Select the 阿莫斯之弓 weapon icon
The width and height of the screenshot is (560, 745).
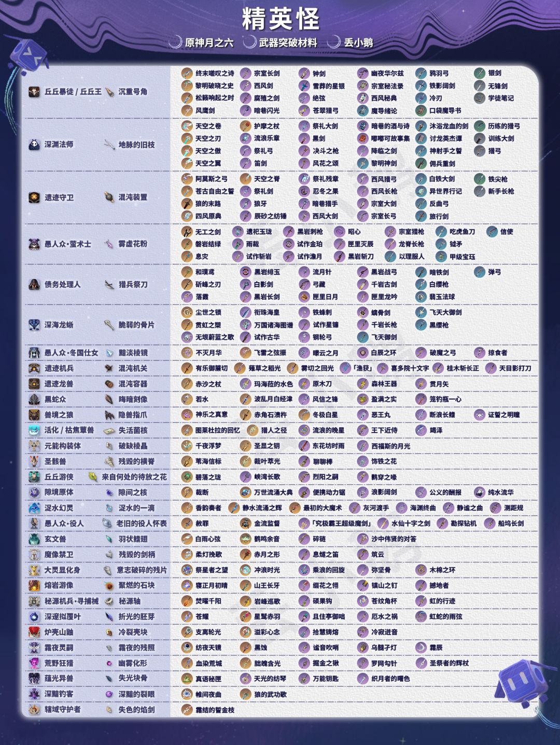187,179
